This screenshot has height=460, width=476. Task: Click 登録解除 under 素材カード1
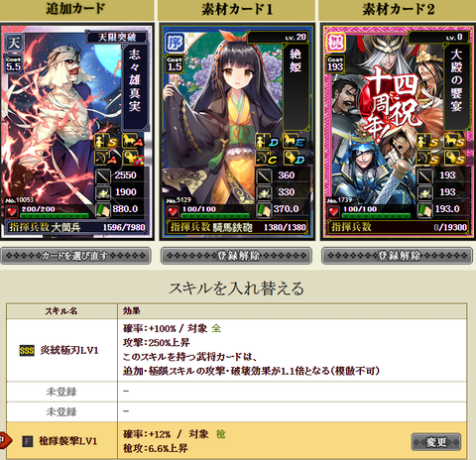236,256
